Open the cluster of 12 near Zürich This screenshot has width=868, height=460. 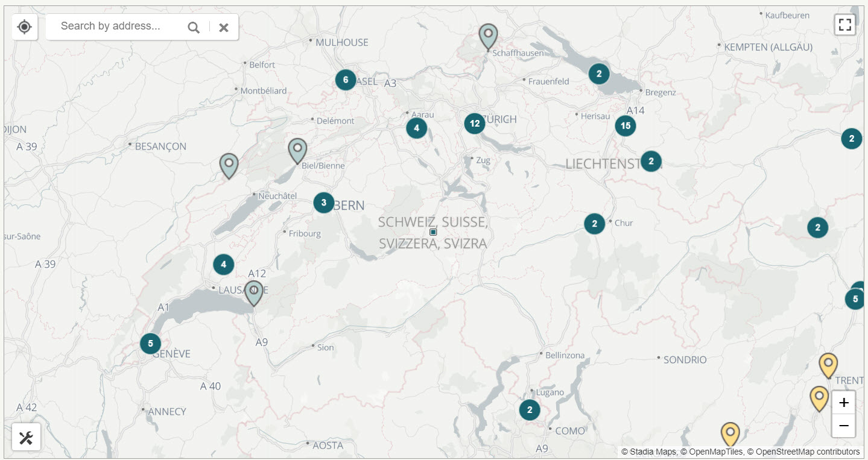tap(474, 123)
